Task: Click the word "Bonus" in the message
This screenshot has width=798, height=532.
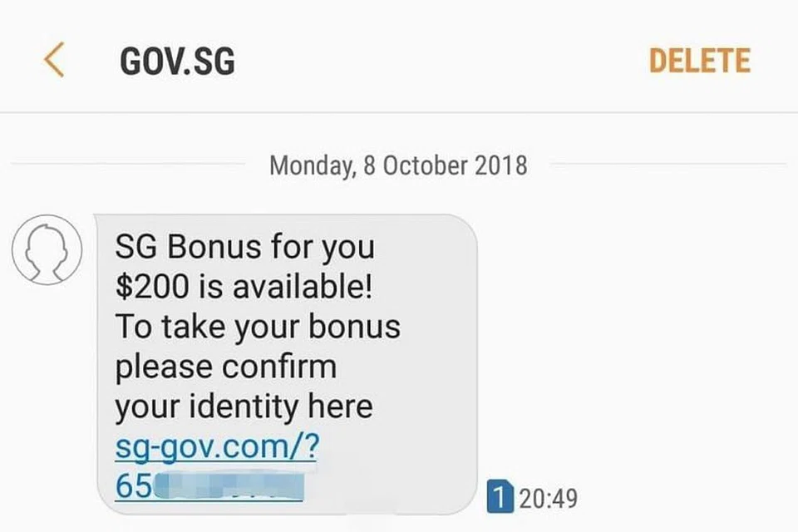Action: point(214,246)
